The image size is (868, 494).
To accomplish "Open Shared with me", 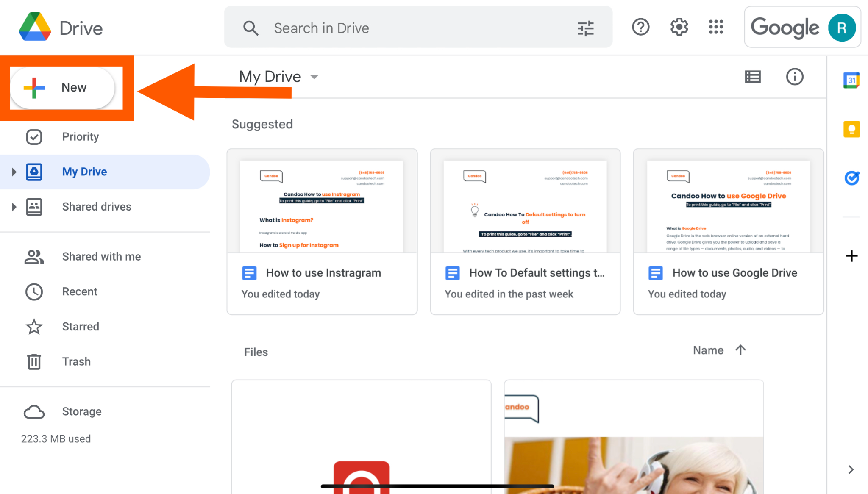I will point(105,257).
